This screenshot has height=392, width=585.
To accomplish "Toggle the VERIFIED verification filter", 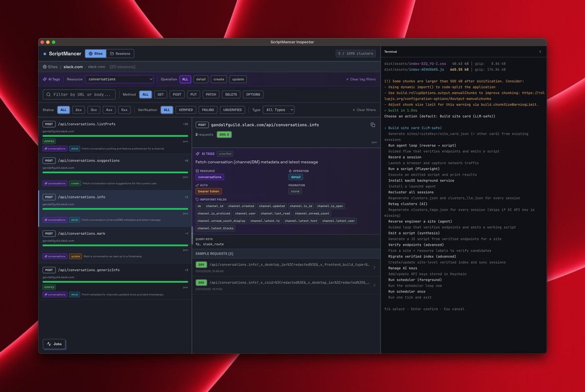I will 185,110.
